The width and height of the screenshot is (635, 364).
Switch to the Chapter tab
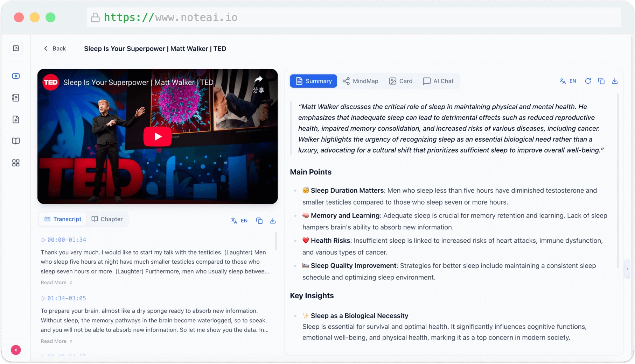point(107,219)
